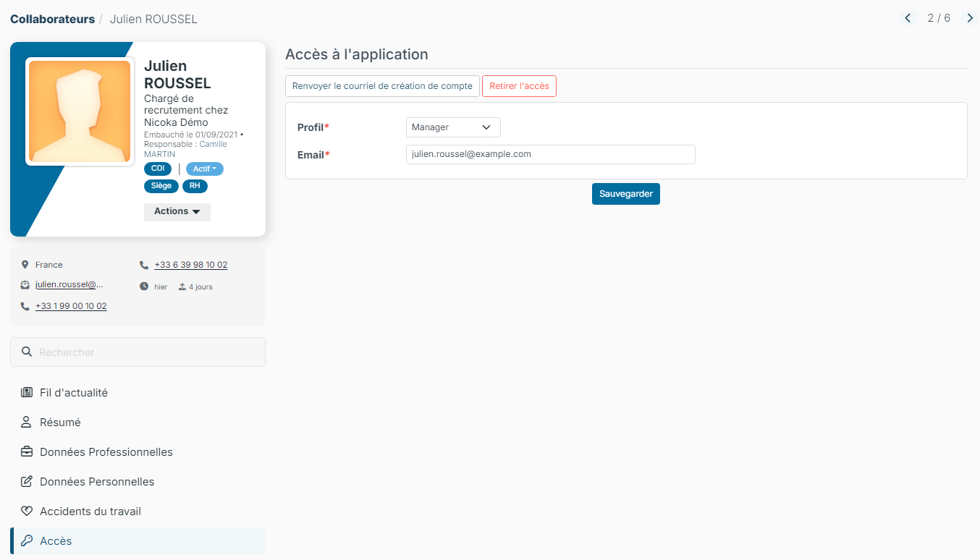Click the magnifier icon in Rechercher field
Screen dimensions: 980x560
[27, 352]
